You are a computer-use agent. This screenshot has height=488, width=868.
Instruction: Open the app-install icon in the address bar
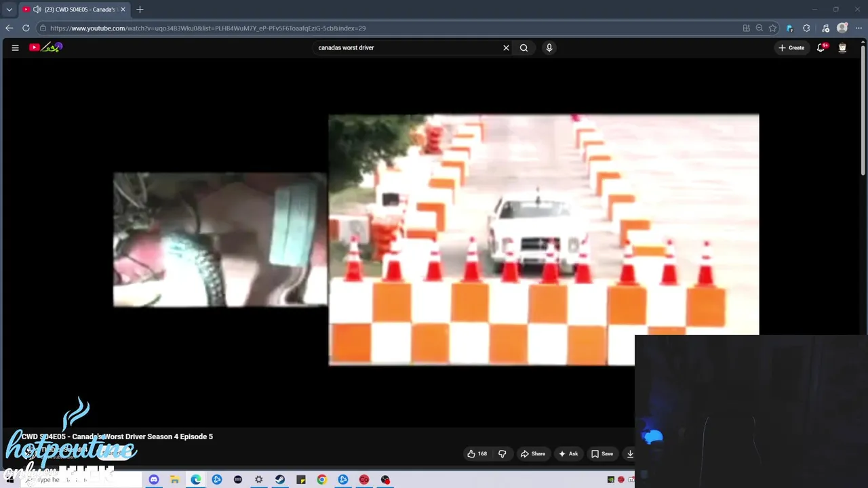point(746,28)
